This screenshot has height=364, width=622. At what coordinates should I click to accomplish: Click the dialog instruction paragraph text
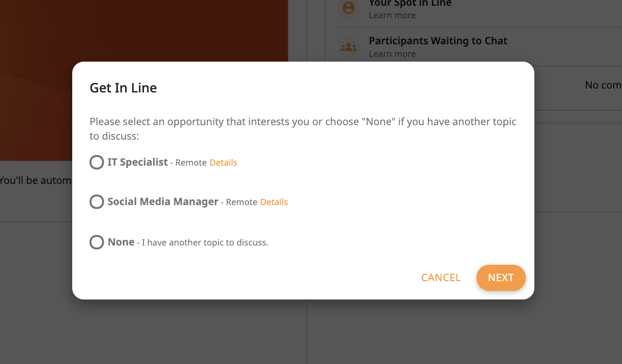(x=303, y=129)
